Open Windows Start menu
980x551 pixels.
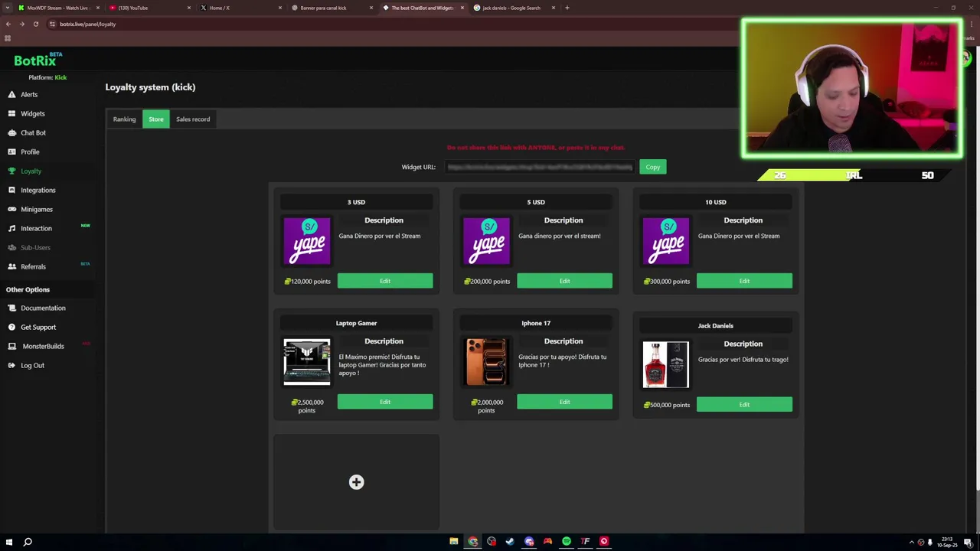pyautogui.click(x=9, y=542)
